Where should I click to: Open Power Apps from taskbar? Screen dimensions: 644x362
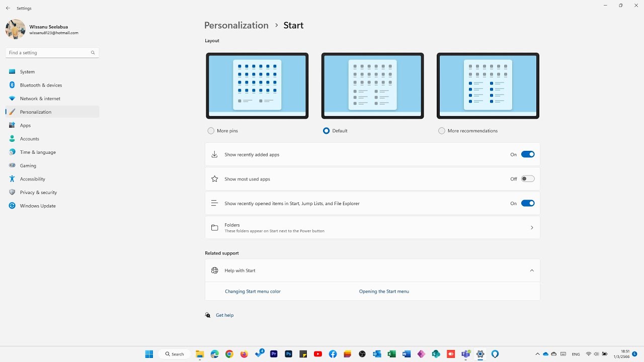421,354
